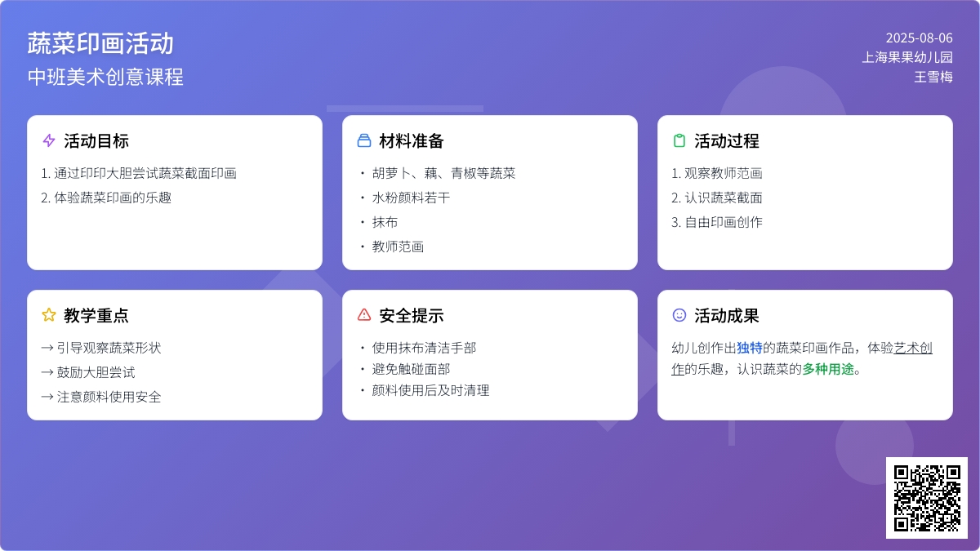Screen dimensions: 980x551
Task: Click the tip 颜料使用后及时清理
Action: 430,390
